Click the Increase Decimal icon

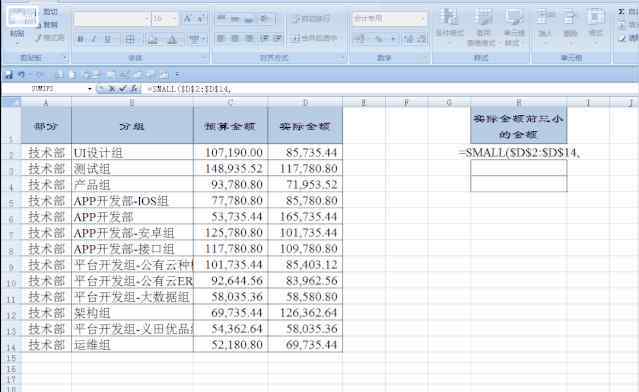408,39
